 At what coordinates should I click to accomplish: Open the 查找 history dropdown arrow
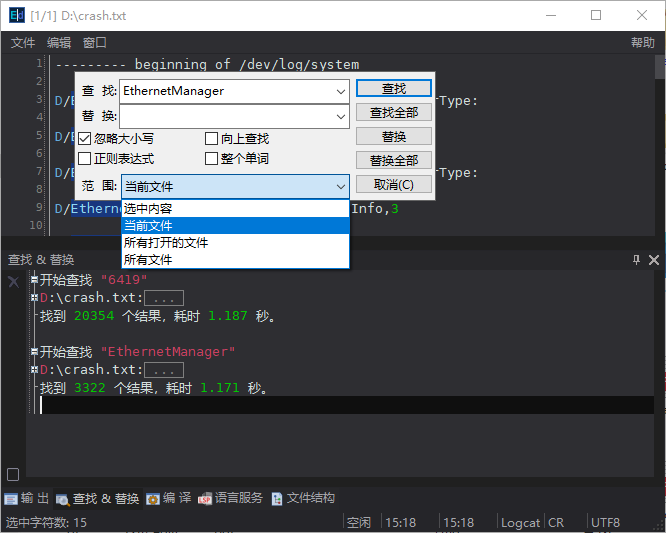pos(341,91)
